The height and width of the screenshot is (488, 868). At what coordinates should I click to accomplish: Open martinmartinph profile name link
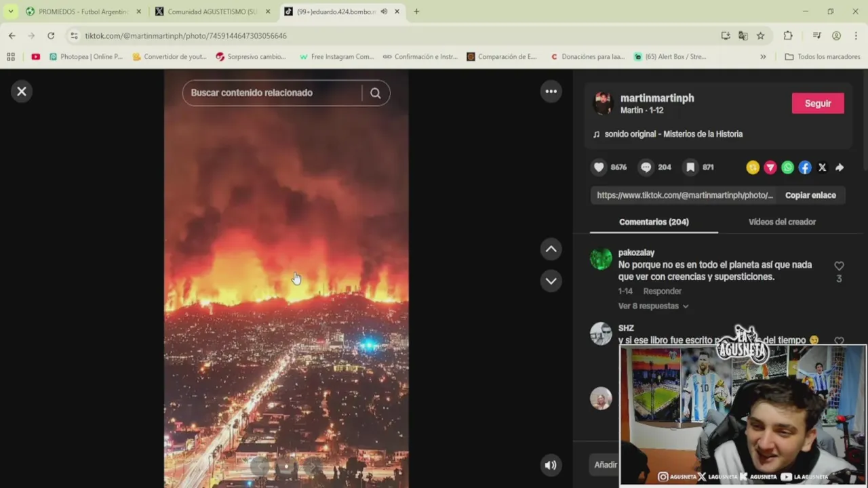point(657,98)
